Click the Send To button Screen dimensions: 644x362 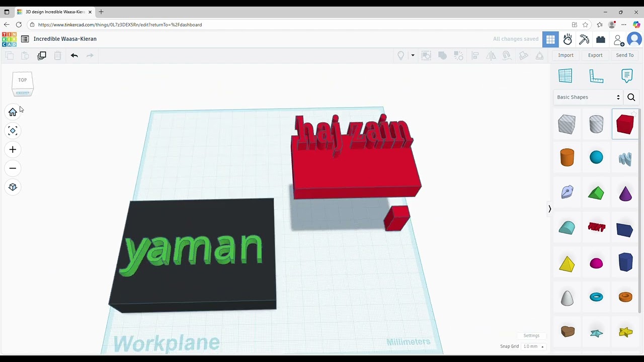pos(625,55)
